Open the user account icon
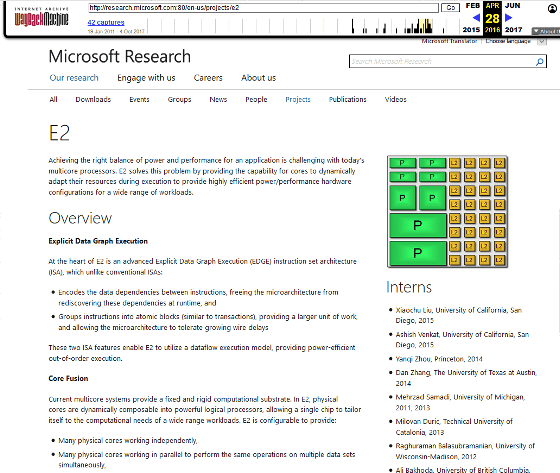The image size is (560, 473). (x=552, y=9)
